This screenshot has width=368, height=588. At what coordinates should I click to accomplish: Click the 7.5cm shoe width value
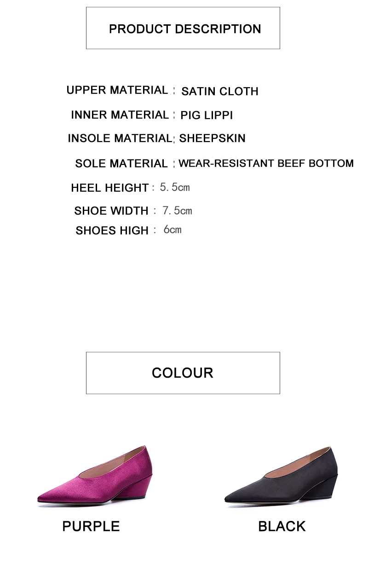177,211
